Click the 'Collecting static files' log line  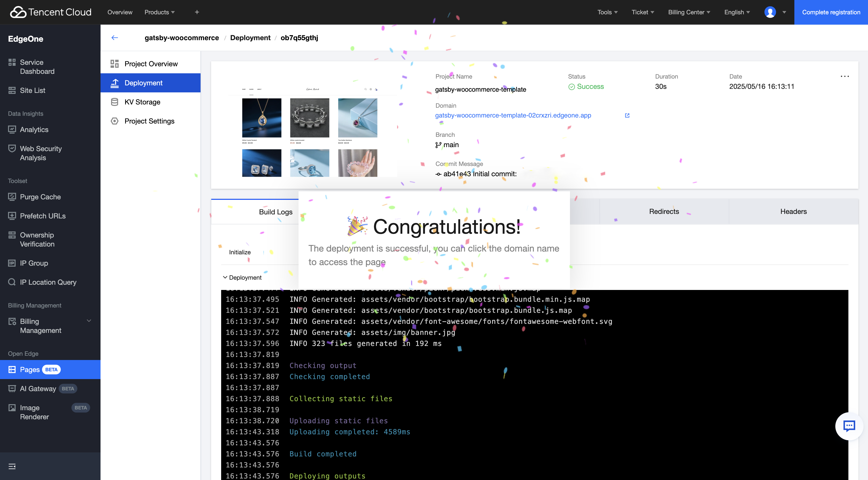coord(341,399)
